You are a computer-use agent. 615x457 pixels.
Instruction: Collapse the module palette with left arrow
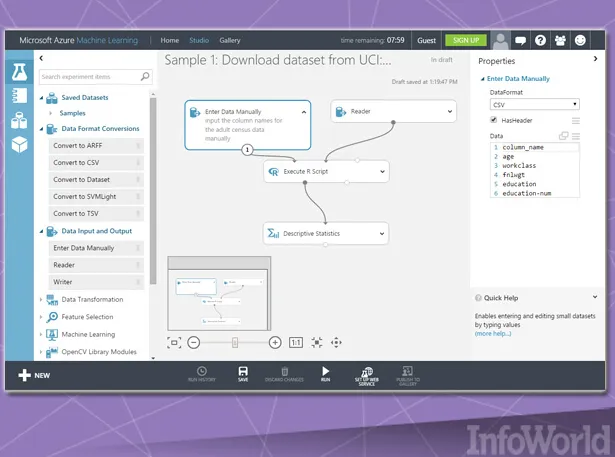(x=41, y=58)
